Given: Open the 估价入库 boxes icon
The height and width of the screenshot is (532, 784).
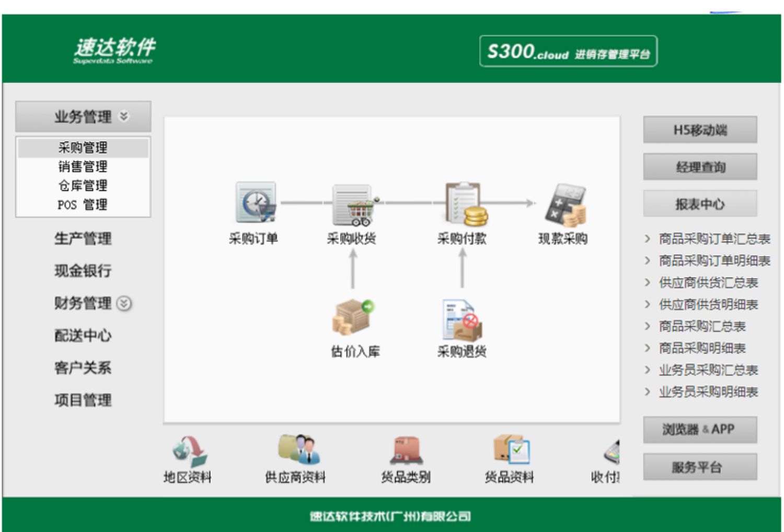Looking at the screenshot, I should 353,317.
